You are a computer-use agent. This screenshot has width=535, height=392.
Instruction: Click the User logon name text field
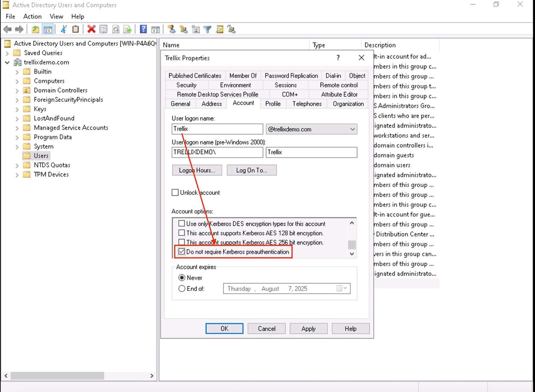click(x=217, y=129)
